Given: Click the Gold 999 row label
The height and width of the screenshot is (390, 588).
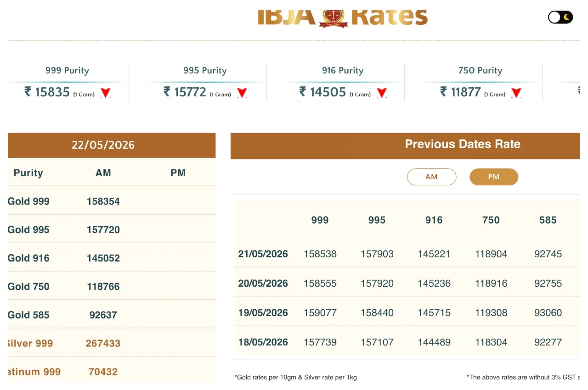Looking at the screenshot, I should [x=28, y=201].
